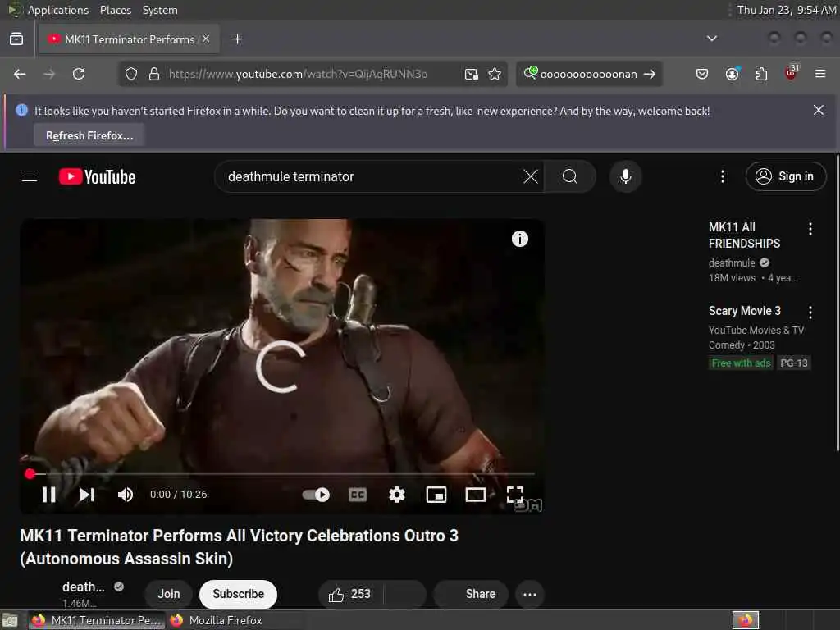Open the YouTube settings three-dot menu
Viewport: 840px width, 630px height.
[x=722, y=176]
